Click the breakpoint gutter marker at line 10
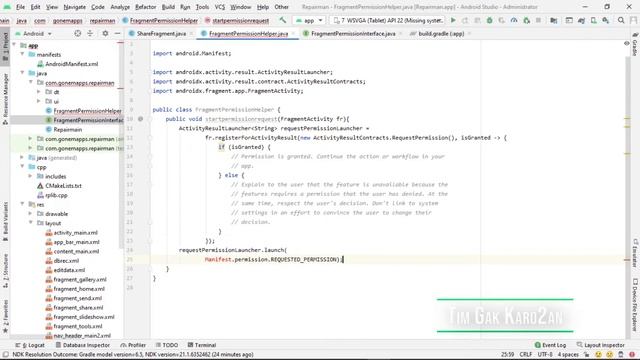This screenshot has width=640, height=360. 140,119
